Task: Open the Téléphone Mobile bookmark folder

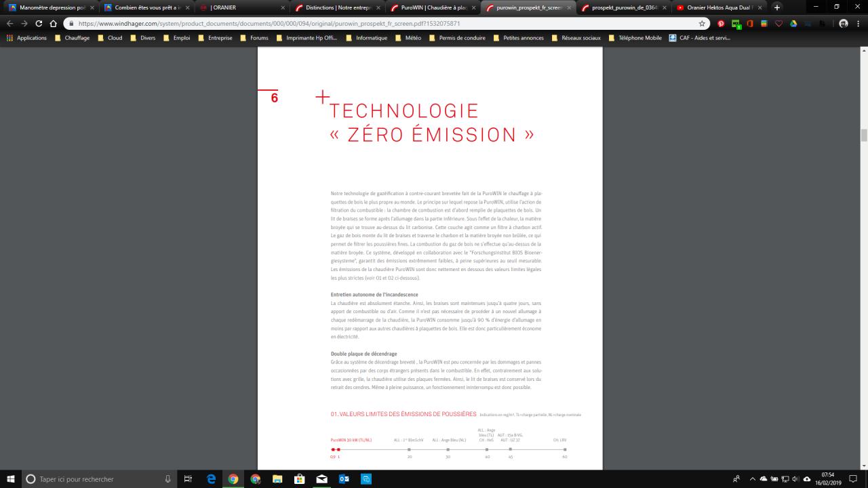Action: pos(635,38)
